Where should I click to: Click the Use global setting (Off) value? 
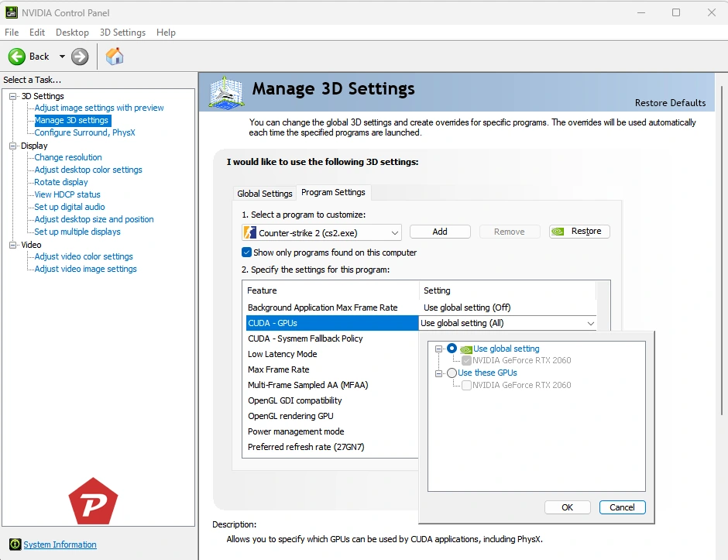[x=467, y=307]
